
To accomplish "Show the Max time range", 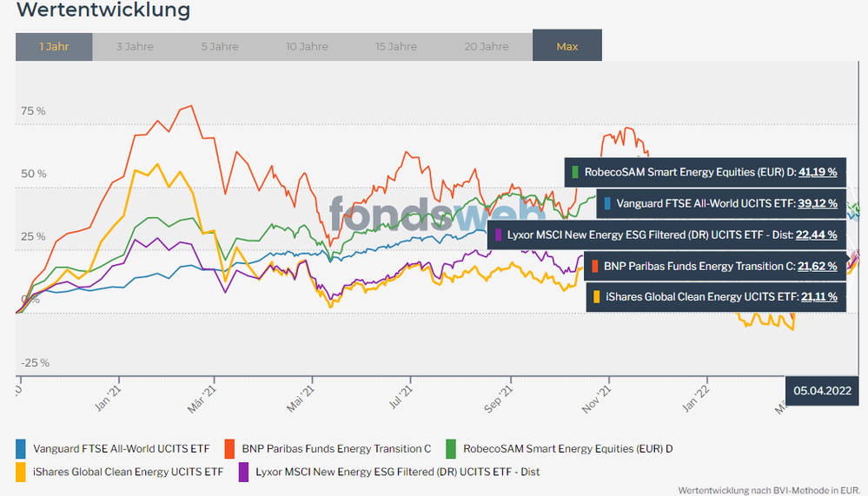I will [x=567, y=45].
